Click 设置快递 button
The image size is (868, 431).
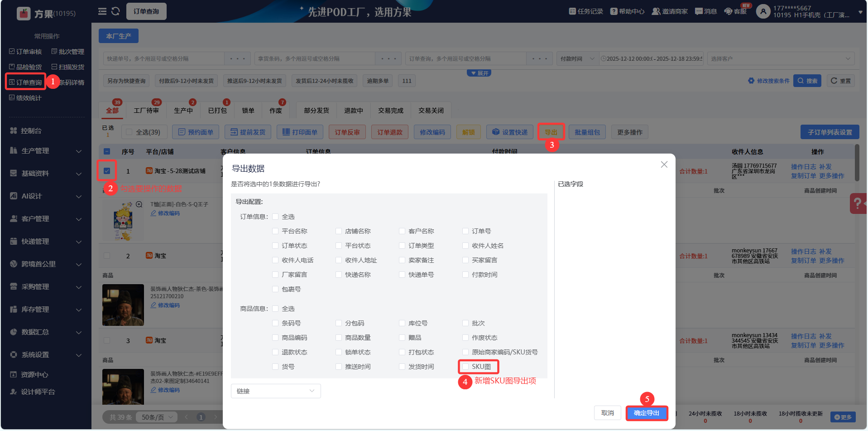click(510, 132)
